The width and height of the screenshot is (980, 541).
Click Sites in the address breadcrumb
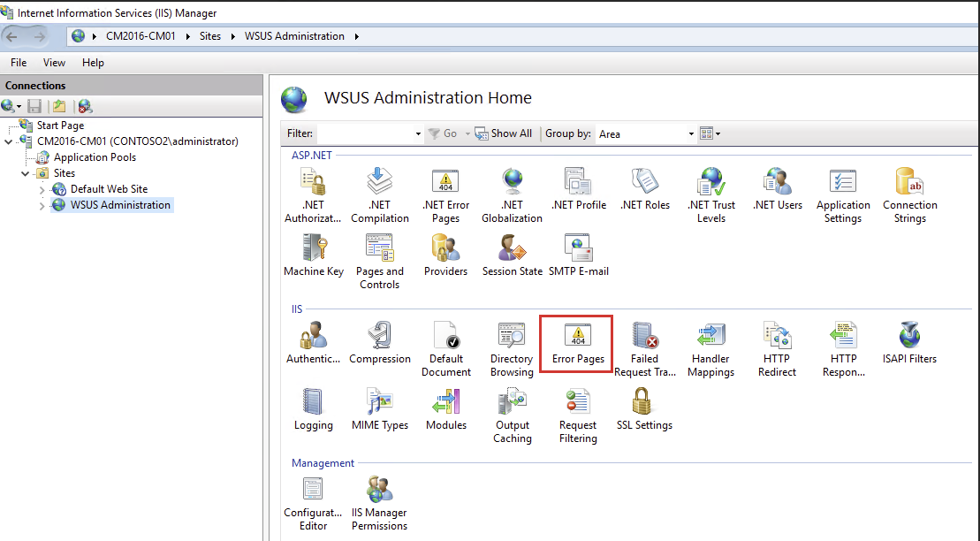click(x=210, y=36)
